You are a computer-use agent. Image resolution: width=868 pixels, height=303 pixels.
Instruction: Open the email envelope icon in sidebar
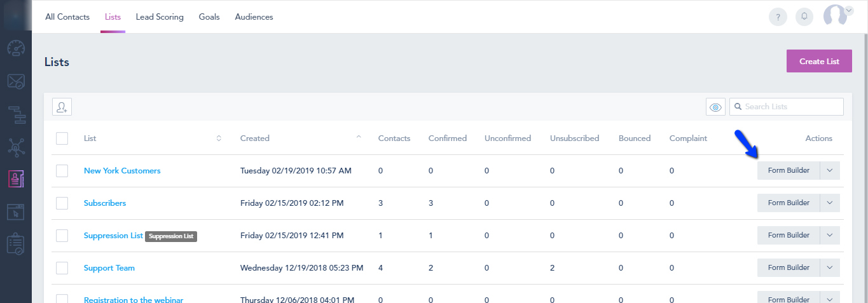click(x=16, y=81)
